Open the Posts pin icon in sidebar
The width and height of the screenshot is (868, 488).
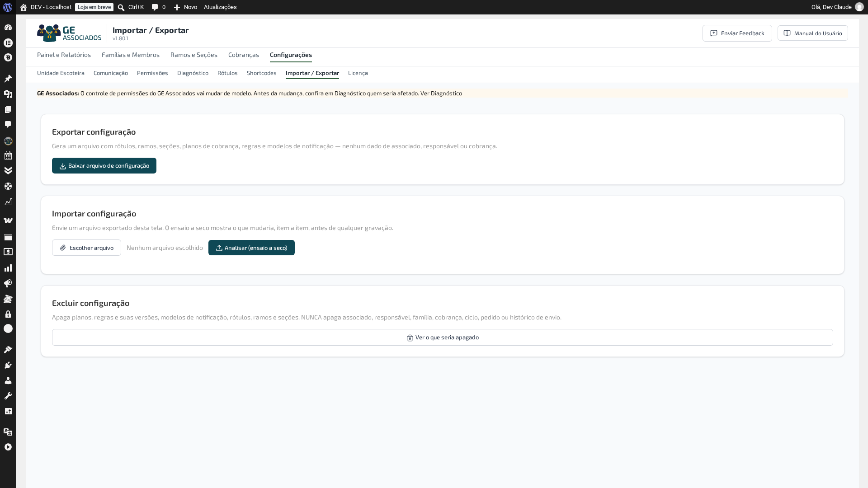[8, 79]
